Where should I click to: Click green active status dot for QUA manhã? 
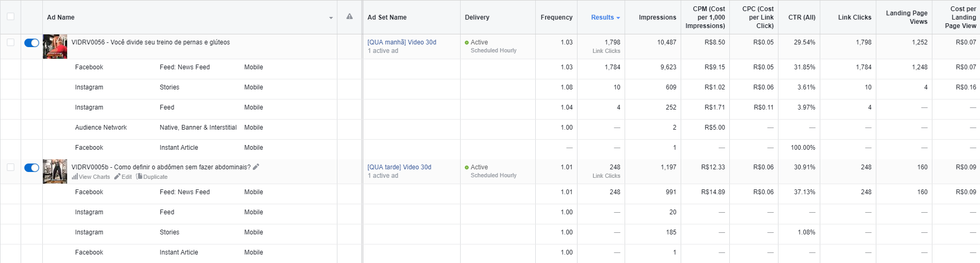coord(466,42)
